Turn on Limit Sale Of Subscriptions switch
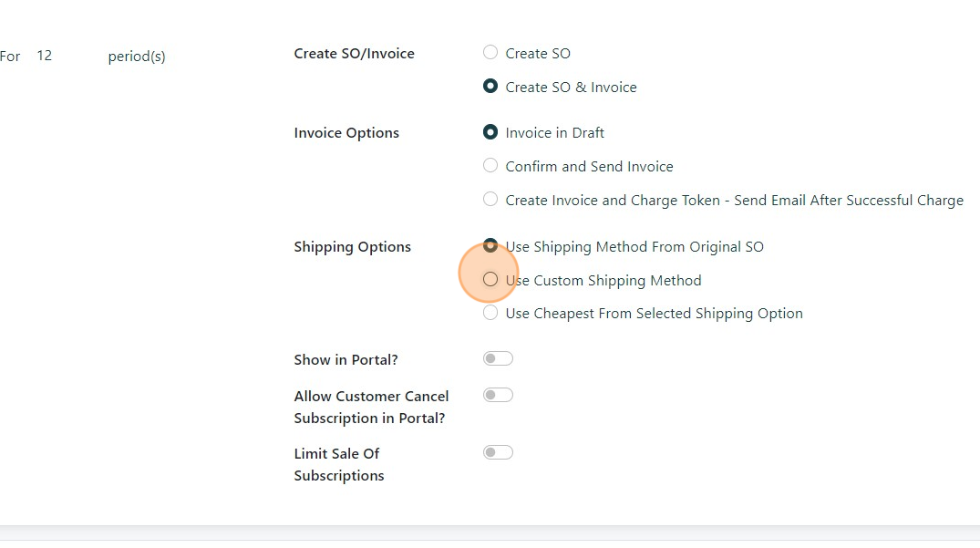 tap(498, 453)
